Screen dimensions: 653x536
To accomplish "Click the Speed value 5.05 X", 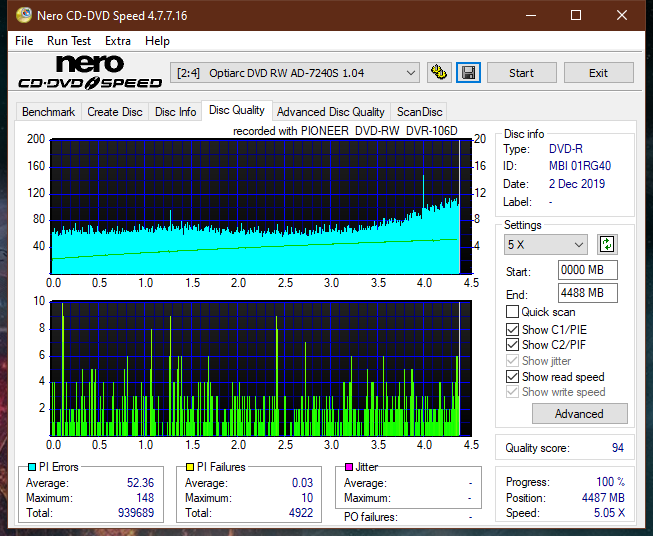I will click(x=609, y=513).
